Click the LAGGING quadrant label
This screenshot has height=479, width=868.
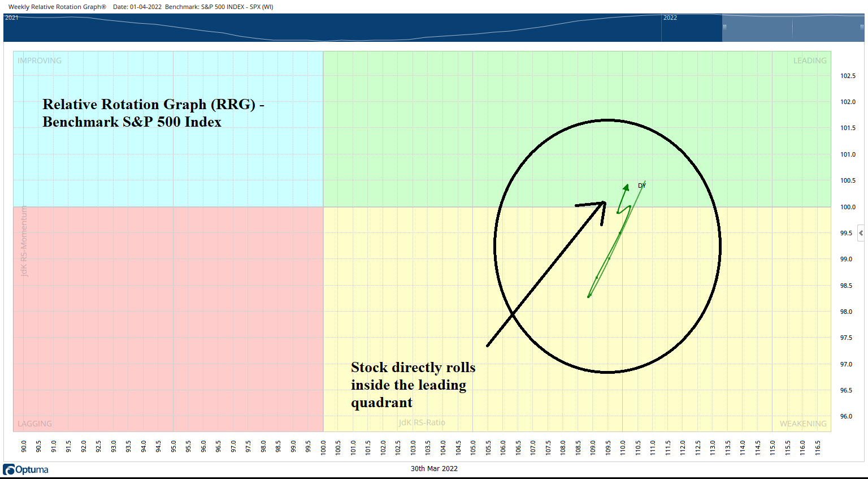click(34, 423)
